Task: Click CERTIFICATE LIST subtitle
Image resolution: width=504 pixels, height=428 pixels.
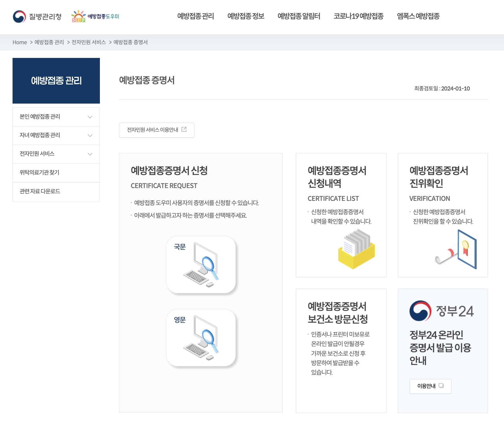Action: 333,199
